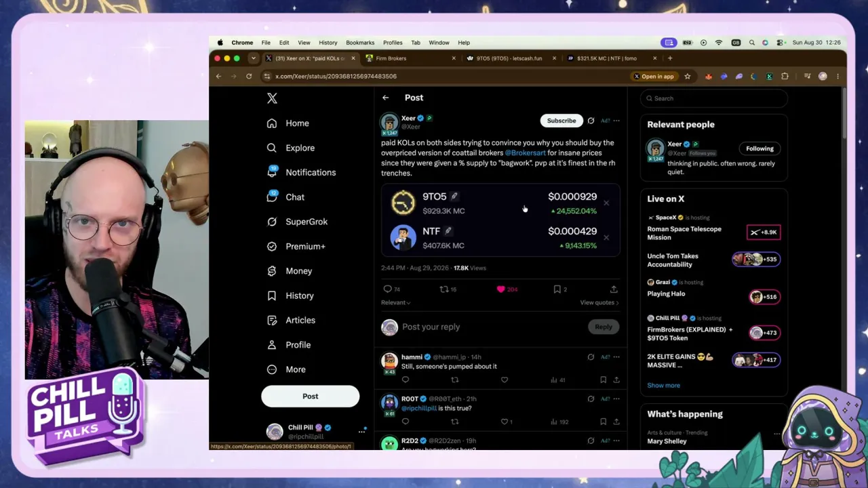Go back using the Post header arrow

[385, 98]
